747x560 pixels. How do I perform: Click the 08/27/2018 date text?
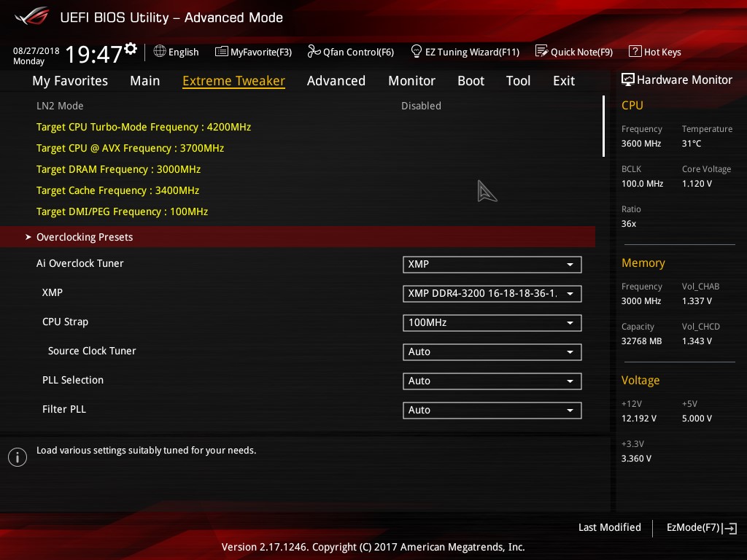pyautogui.click(x=36, y=50)
